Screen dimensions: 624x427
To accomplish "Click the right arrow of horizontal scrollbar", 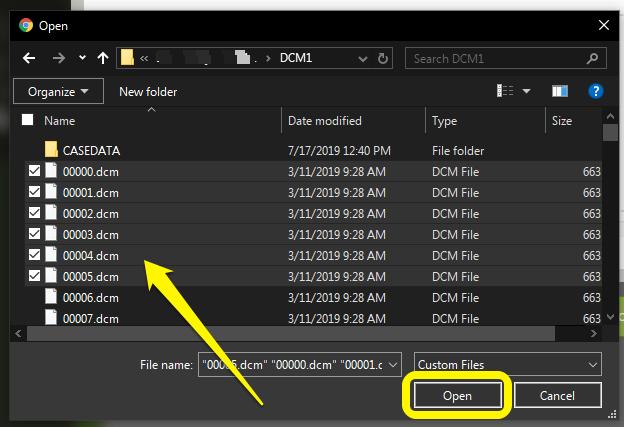I will pyautogui.click(x=593, y=333).
